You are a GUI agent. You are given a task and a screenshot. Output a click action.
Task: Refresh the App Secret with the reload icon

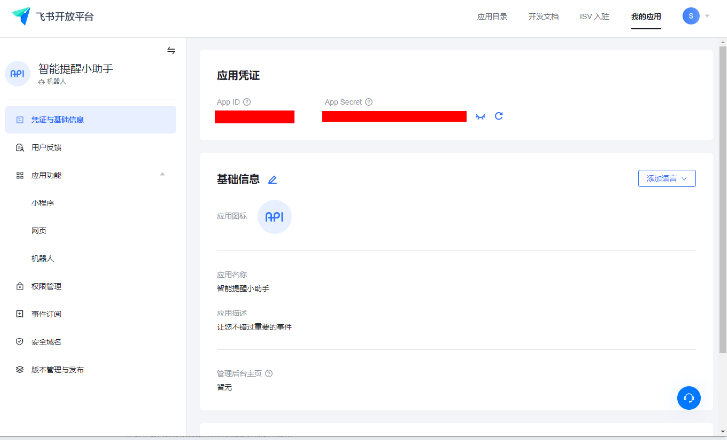pos(499,116)
